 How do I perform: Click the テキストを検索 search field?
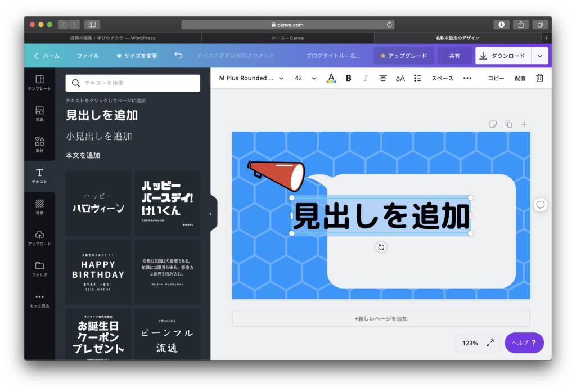[x=133, y=83]
